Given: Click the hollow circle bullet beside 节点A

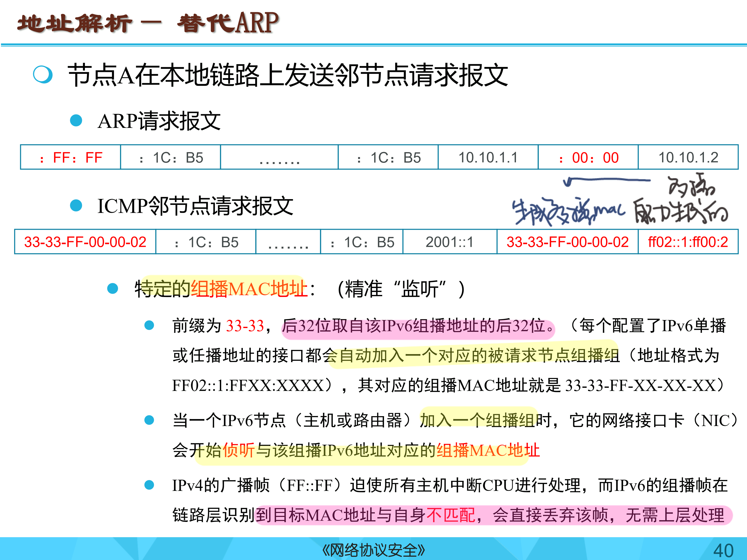Looking at the screenshot, I should (43, 74).
